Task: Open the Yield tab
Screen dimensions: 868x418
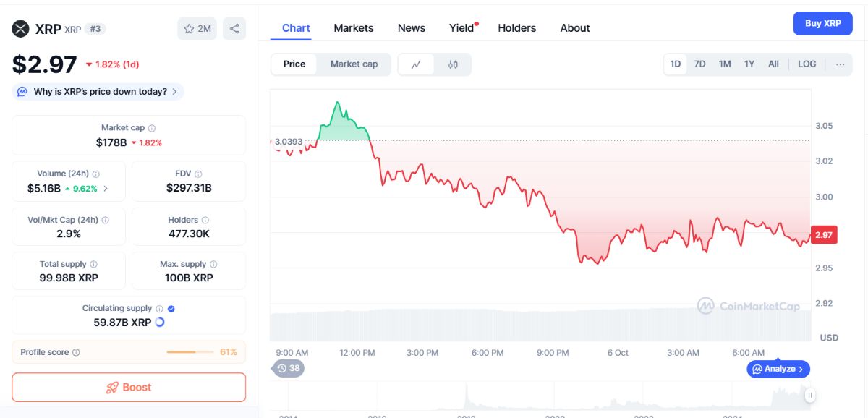Action: (463, 28)
